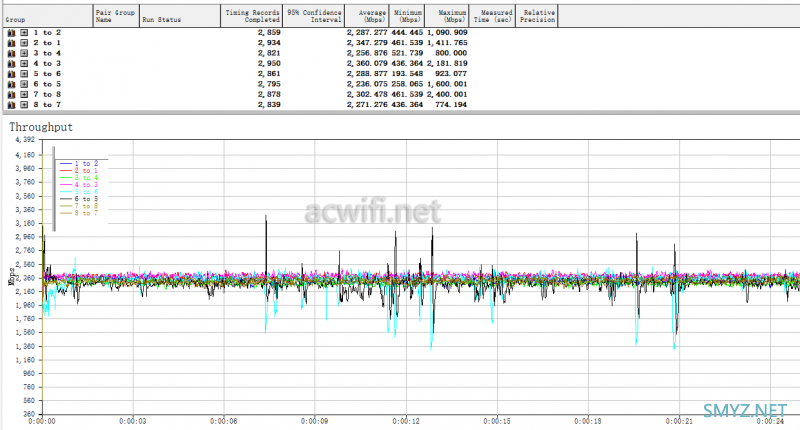Click the group icon for '4 to 3'

click(11, 63)
